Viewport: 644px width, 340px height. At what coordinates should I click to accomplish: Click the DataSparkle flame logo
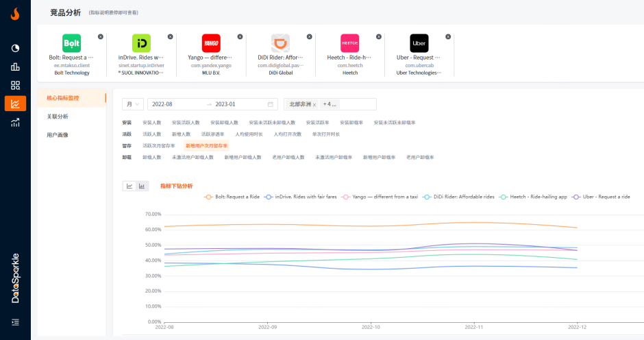pyautogui.click(x=15, y=14)
